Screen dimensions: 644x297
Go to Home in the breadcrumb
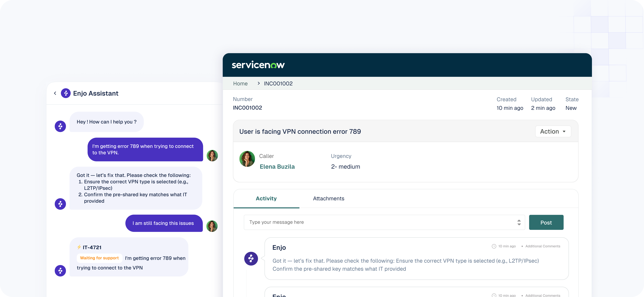(x=240, y=84)
